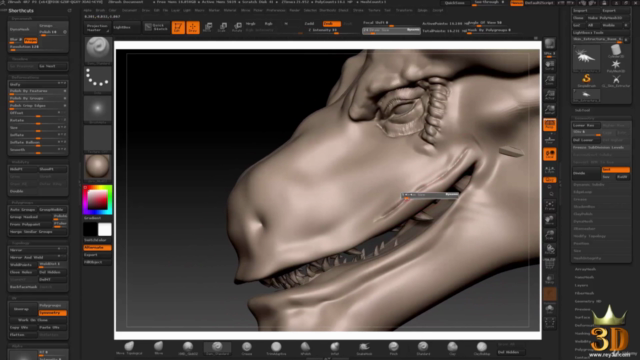This screenshot has width=640, height=360.
Task: Toggle the Local transform button
Action: pyautogui.click(x=550, y=154)
